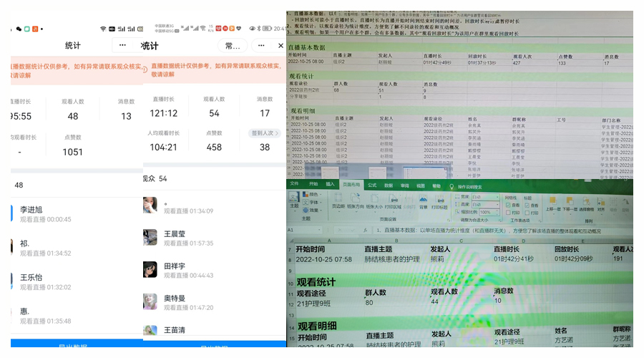Click the 缩放比例 100% scale stepper
This screenshot has width=644, height=358.
[x=489, y=212]
